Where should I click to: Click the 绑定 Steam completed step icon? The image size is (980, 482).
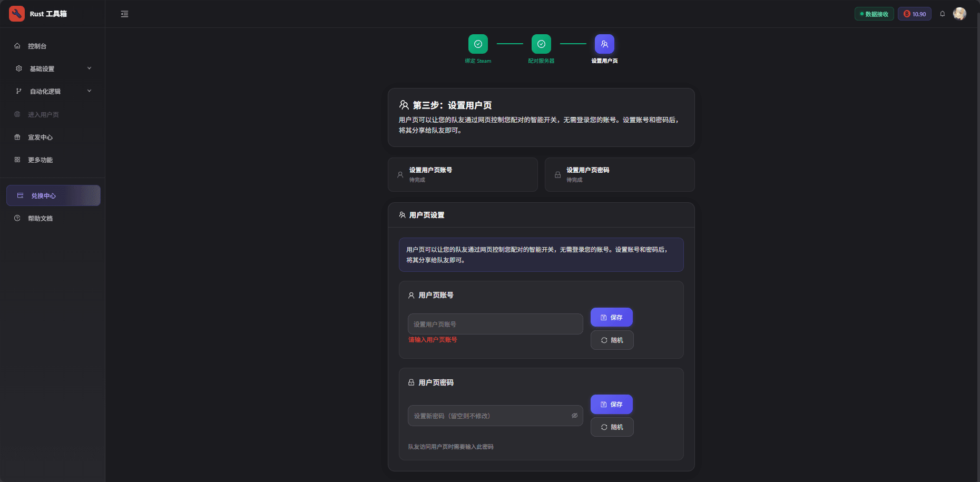point(477,44)
